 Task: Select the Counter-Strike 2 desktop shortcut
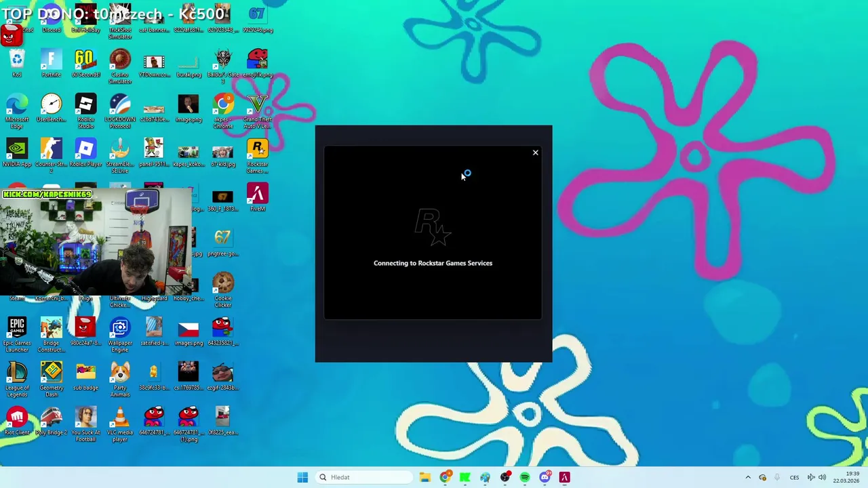tap(51, 155)
